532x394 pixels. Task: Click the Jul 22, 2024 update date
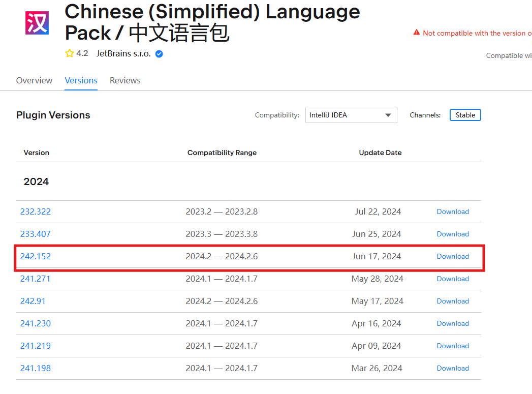[x=378, y=212]
